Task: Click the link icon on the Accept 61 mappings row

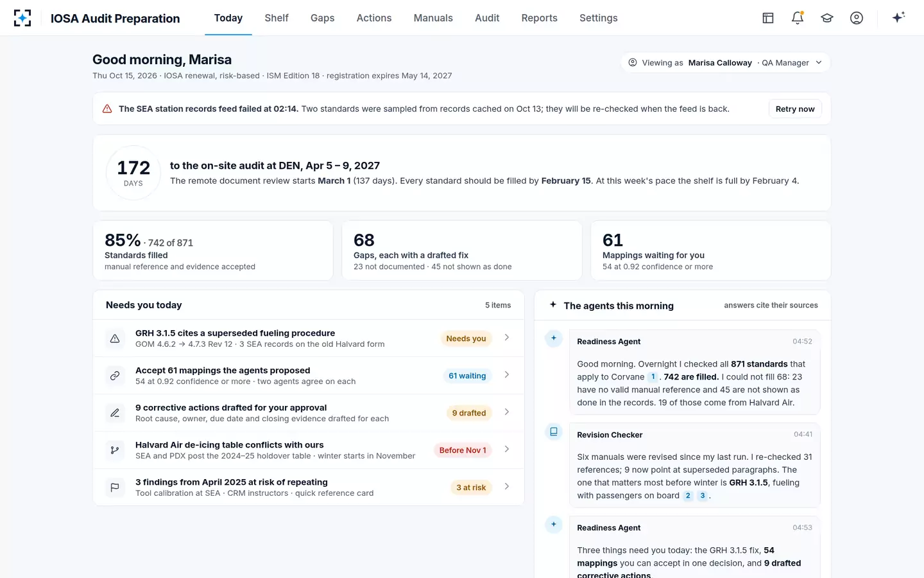Action: point(115,376)
